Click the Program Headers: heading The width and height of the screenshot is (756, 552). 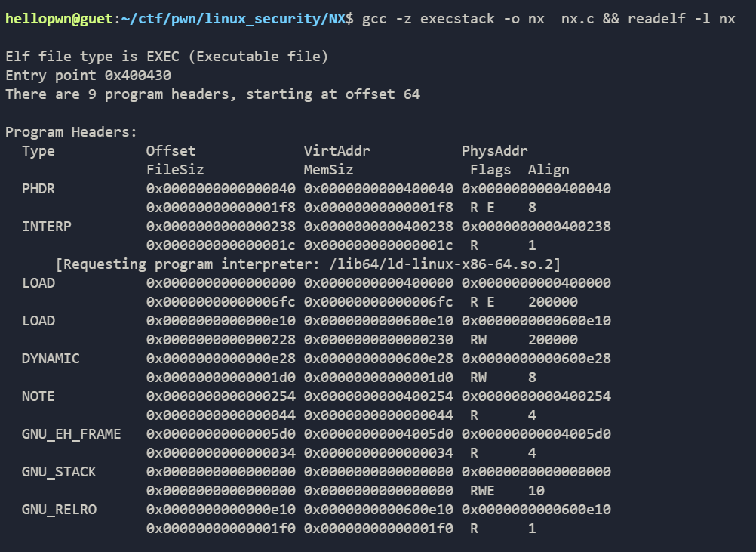coord(72,132)
